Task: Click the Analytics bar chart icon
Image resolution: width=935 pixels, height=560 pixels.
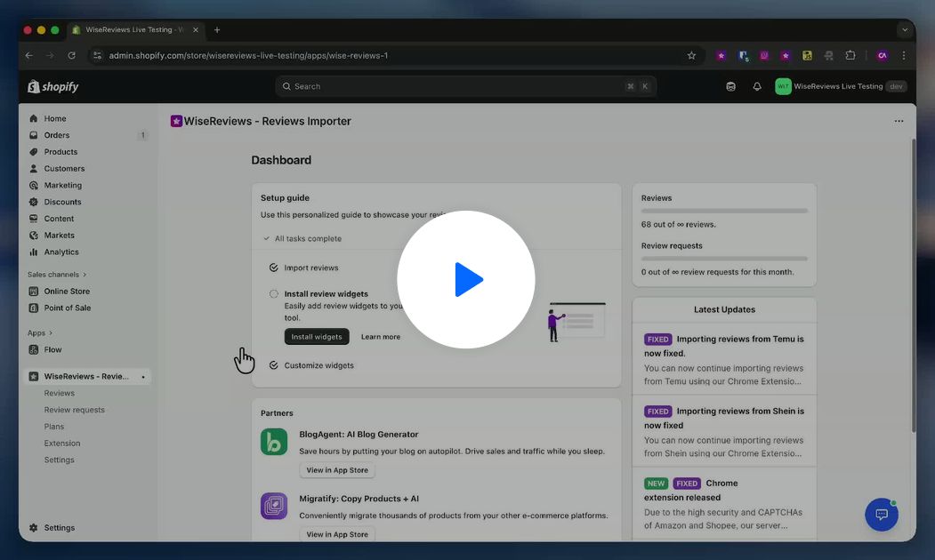Action: [34, 252]
